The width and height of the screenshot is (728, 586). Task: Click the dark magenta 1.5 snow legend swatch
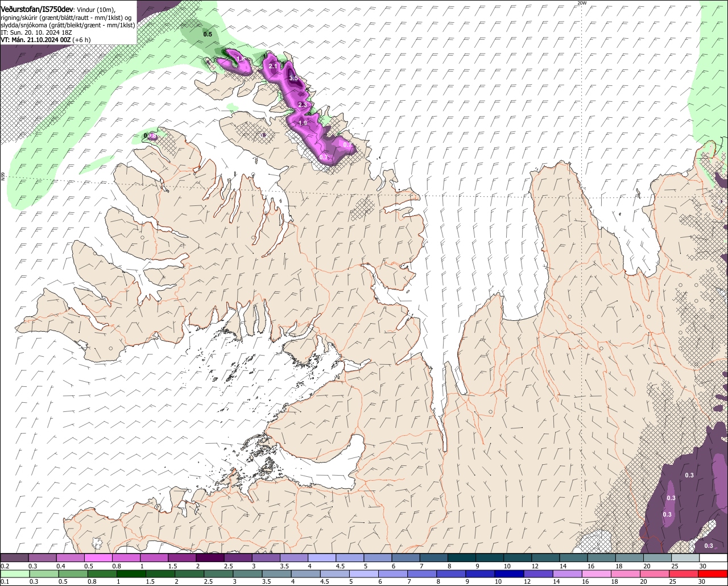click(182, 558)
